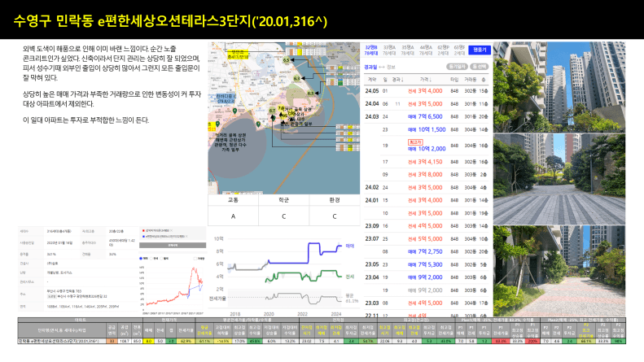Open the top apartment tower photo
Viewport: 644px width, 362px height.
(559, 86)
